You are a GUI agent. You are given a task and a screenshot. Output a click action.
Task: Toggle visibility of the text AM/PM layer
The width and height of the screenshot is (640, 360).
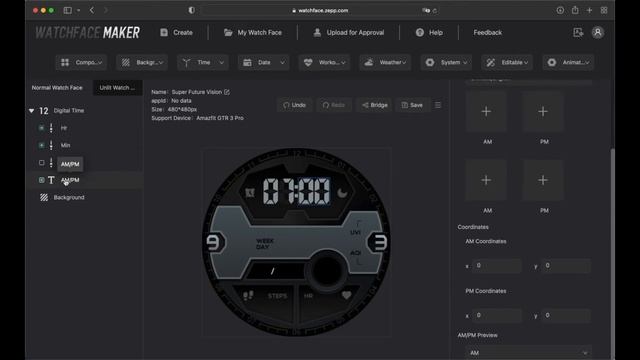coord(41,180)
